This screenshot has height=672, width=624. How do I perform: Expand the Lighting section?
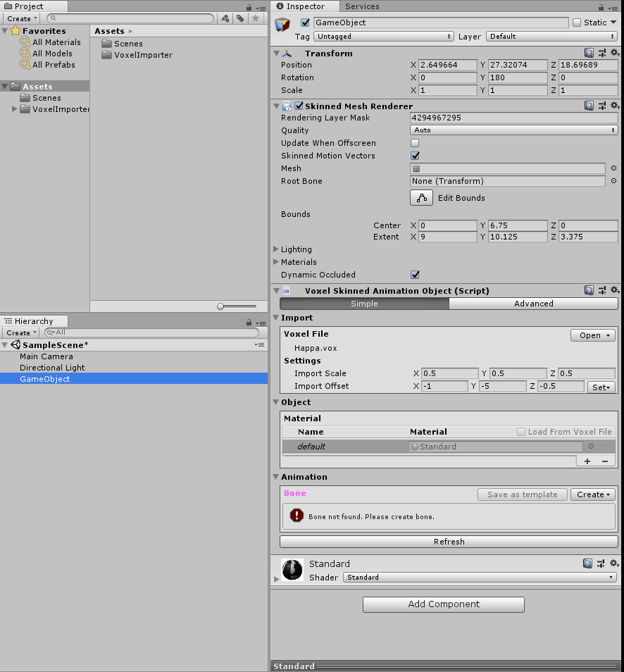pyautogui.click(x=276, y=249)
